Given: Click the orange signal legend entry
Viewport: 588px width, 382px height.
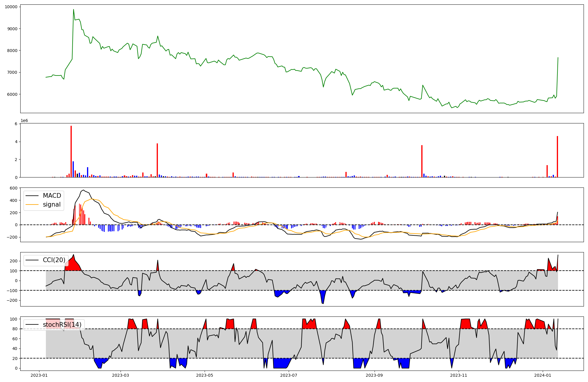Looking at the screenshot, I should pos(51,205).
